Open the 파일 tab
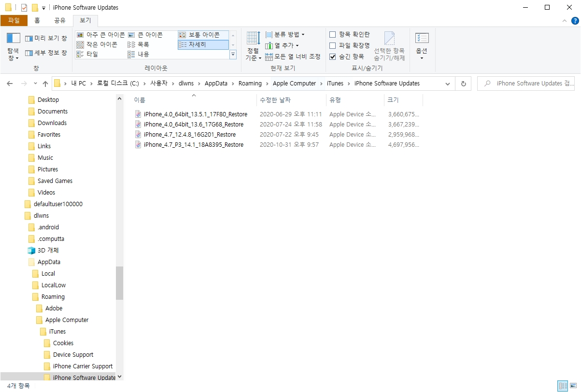 click(x=14, y=20)
